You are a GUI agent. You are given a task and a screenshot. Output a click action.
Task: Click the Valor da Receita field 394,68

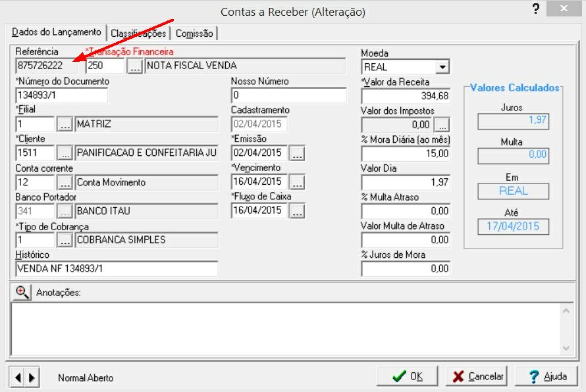[406, 96]
